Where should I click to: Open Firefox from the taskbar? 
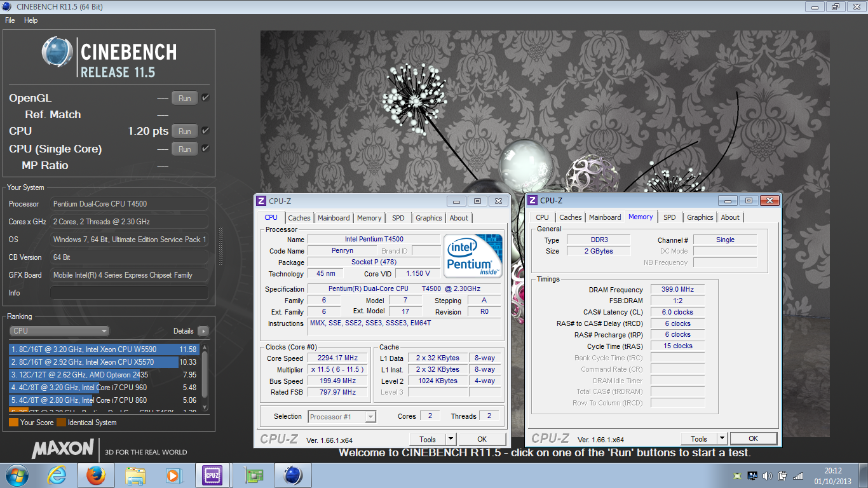95,475
